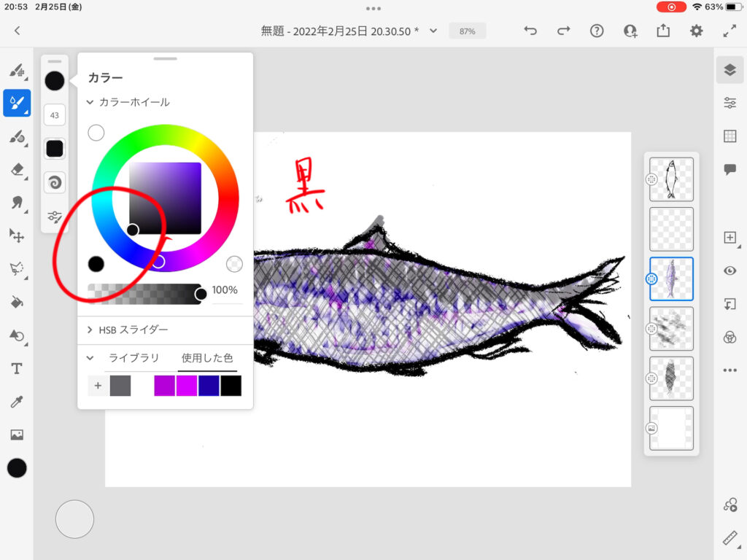Screen dimensions: 747x560
Task: Toggle layer visibility eye icon
Action: 729,271
